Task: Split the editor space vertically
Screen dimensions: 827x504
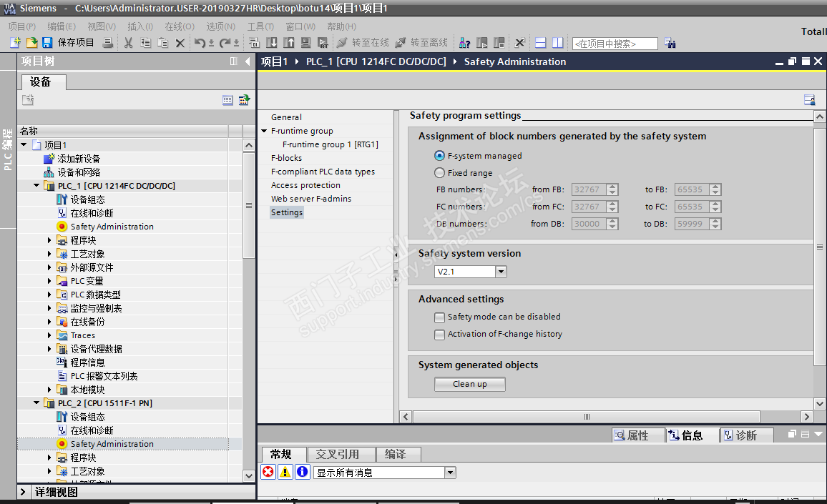Action: point(557,43)
